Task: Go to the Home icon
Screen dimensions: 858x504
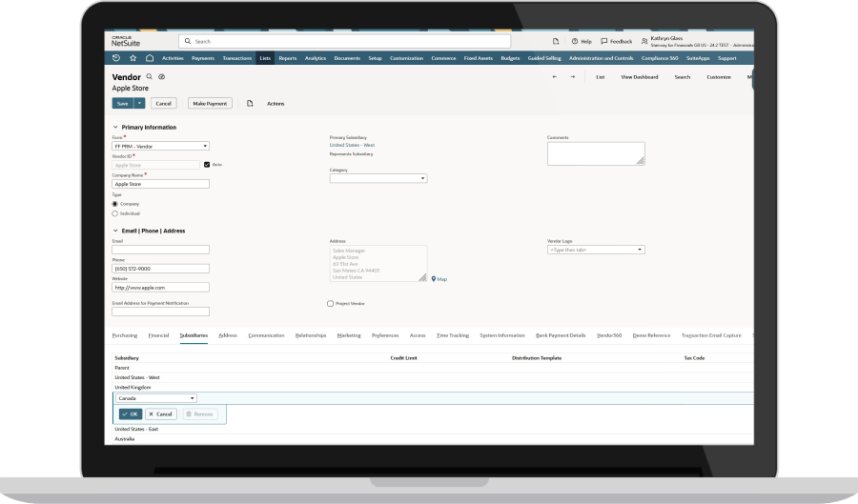Action: (x=150, y=58)
